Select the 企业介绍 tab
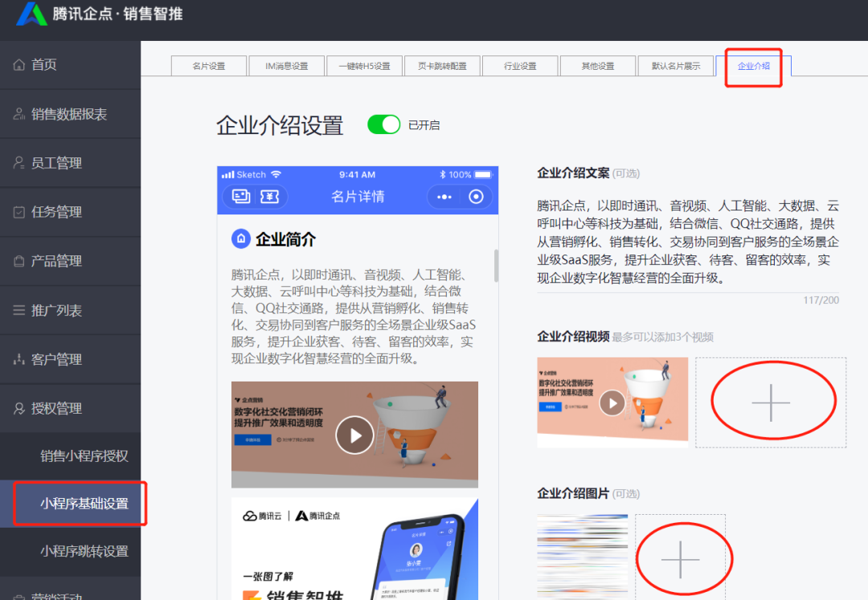The width and height of the screenshot is (868, 600). [753, 66]
